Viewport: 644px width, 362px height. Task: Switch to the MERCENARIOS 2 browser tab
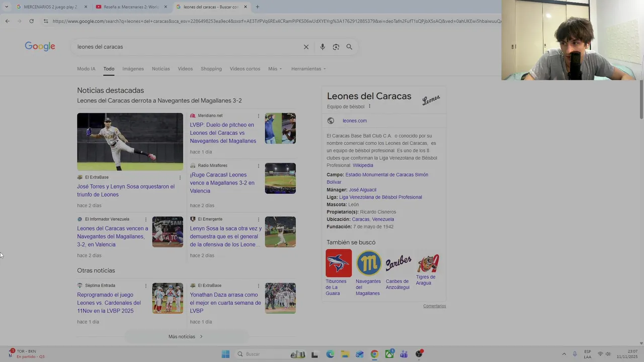(x=50, y=7)
